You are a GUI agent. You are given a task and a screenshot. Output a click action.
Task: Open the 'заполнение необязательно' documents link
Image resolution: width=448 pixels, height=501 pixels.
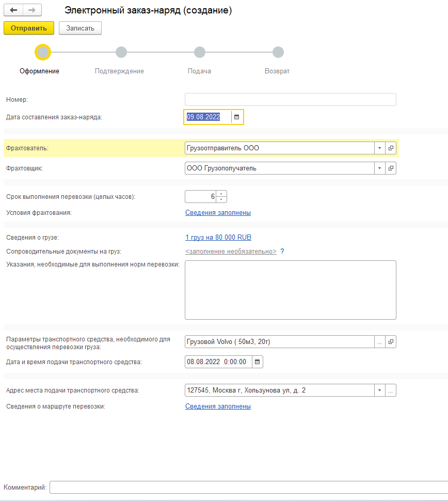point(231,251)
